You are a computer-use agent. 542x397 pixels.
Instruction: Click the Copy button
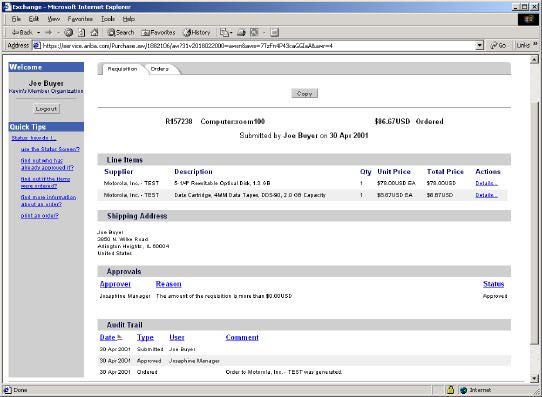[x=305, y=93]
